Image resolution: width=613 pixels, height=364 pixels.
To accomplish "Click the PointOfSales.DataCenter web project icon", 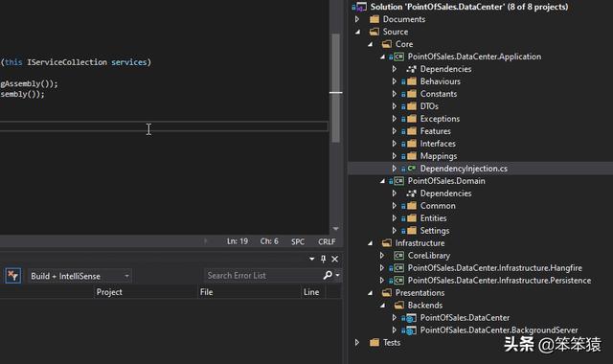I will 411,318.
